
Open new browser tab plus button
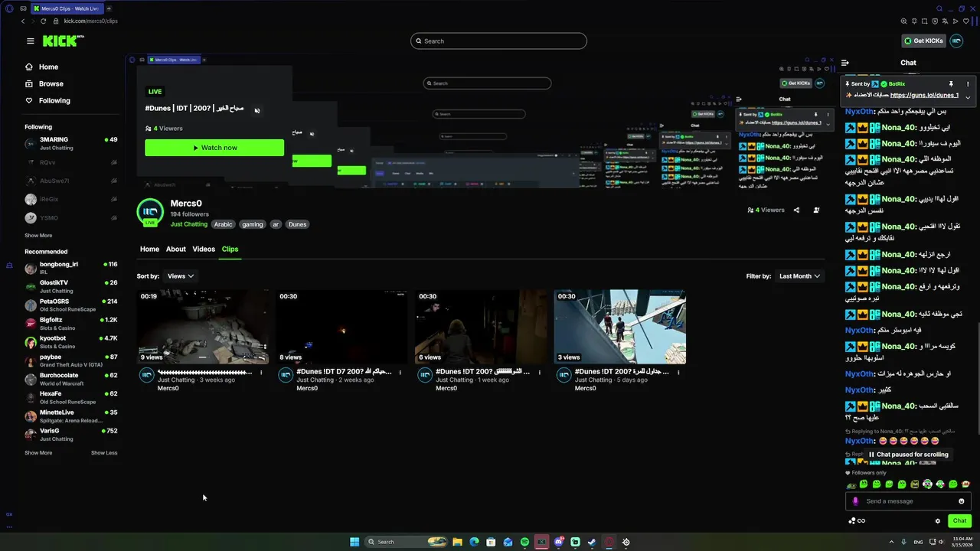[x=109, y=8]
